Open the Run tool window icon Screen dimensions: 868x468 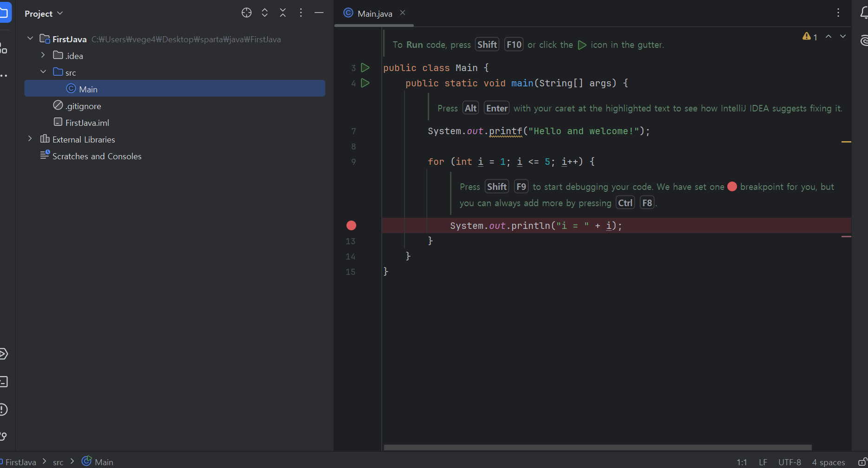pyautogui.click(x=3, y=354)
